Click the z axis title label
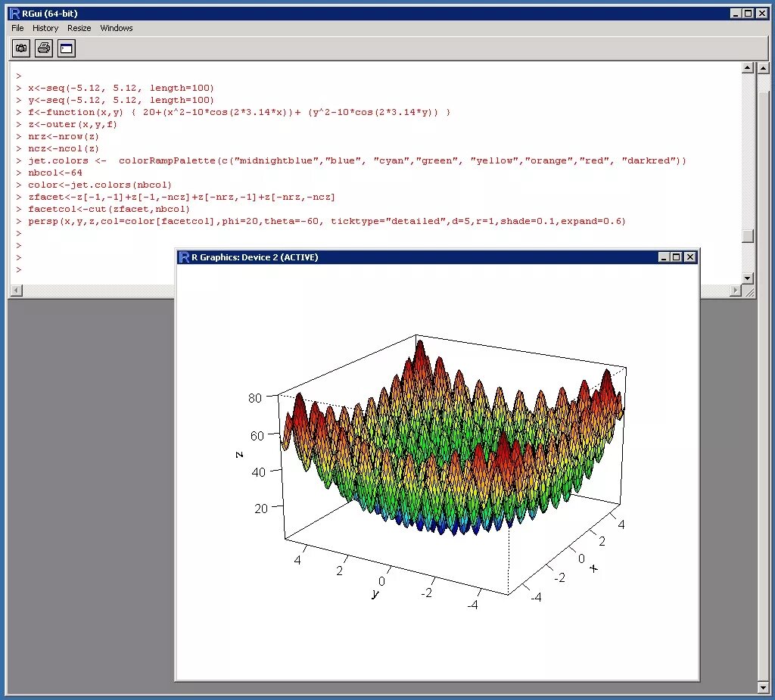Image resolution: width=775 pixels, height=700 pixels. [239, 454]
